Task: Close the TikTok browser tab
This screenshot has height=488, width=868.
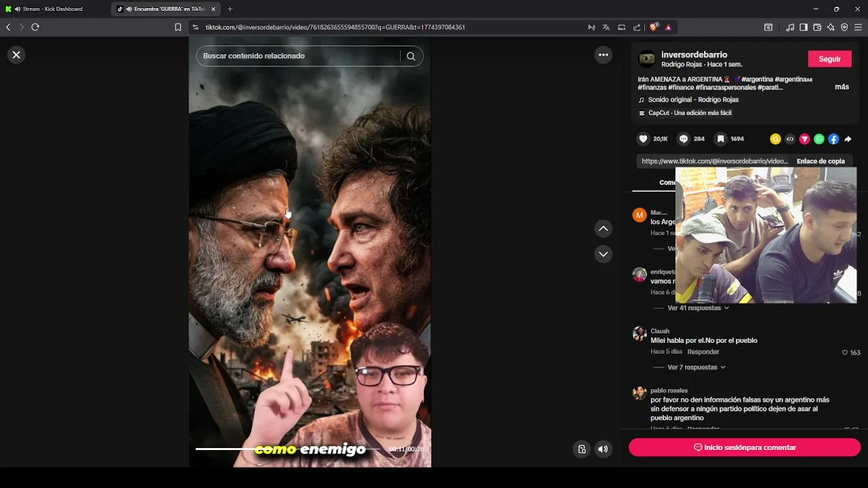Action: pyautogui.click(x=213, y=9)
